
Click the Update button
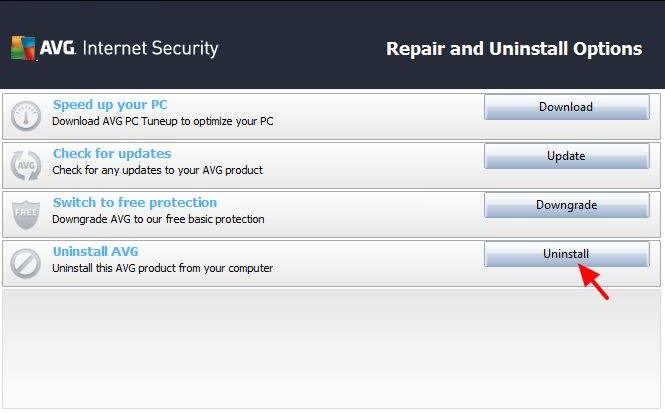click(567, 156)
